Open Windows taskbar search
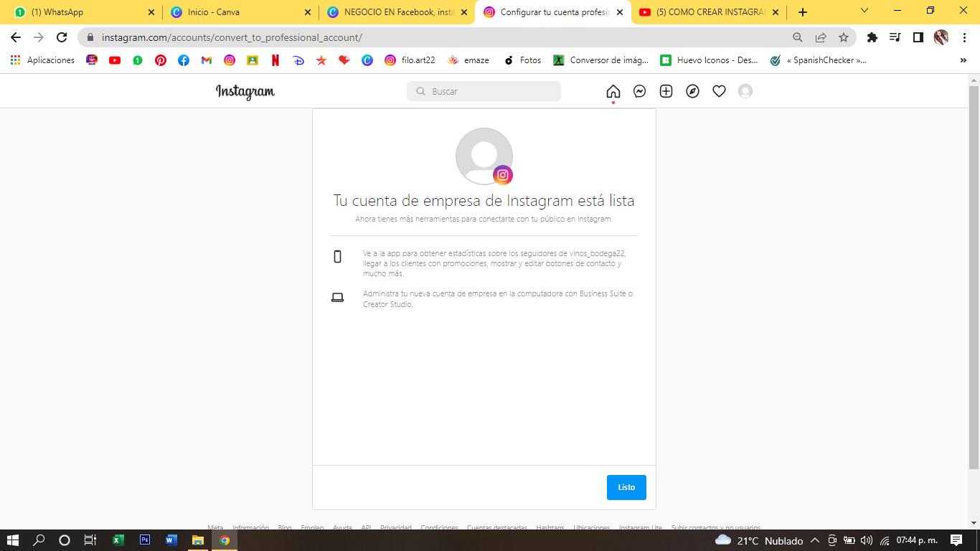 point(39,540)
